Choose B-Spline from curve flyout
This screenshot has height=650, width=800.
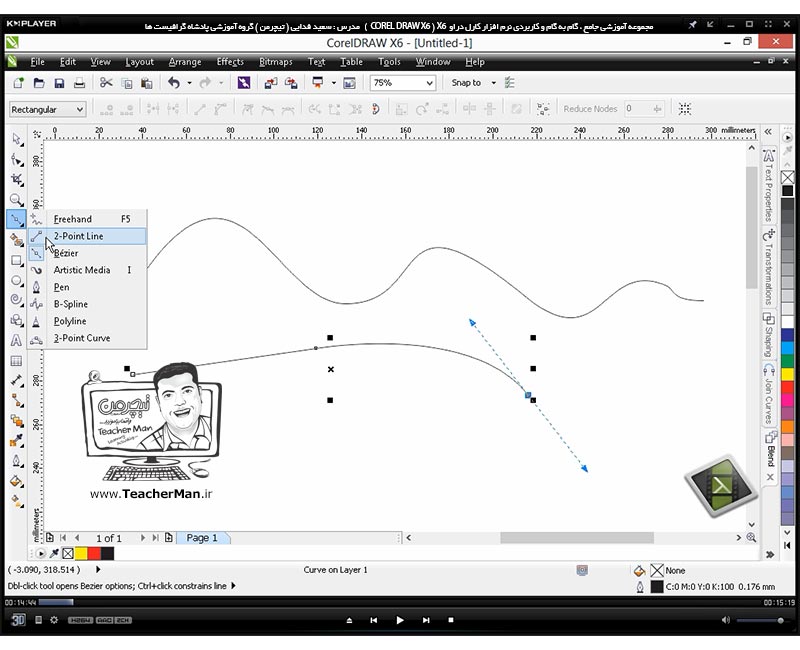(x=87, y=304)
